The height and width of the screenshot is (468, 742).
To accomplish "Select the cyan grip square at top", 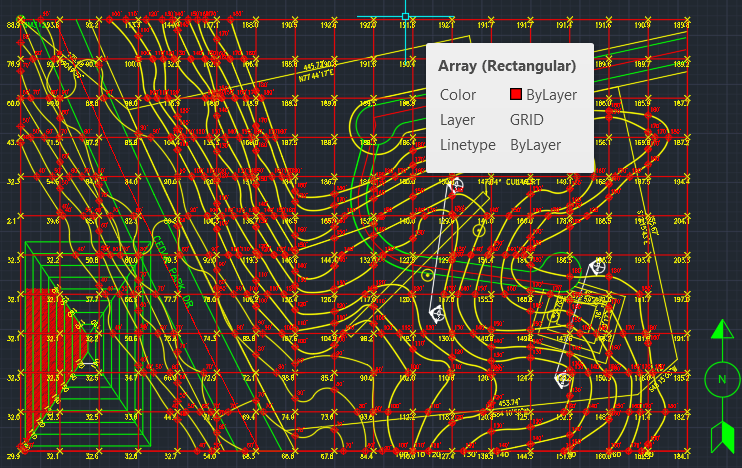I will [x=406, y=17].
